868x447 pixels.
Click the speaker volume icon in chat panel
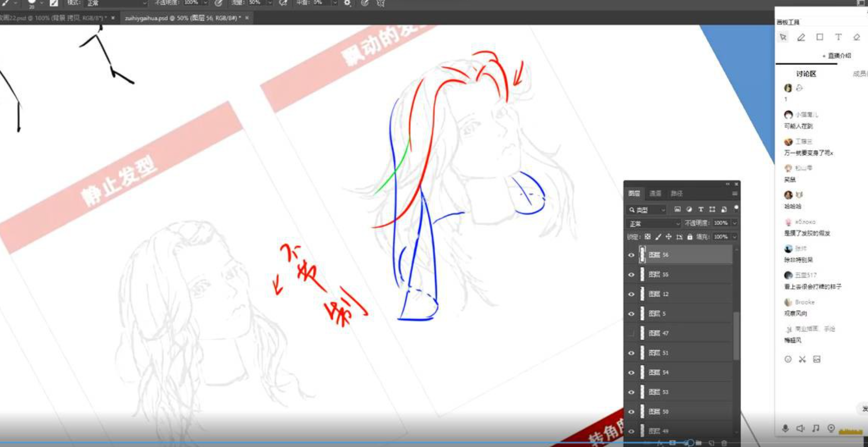coord(800,428)
